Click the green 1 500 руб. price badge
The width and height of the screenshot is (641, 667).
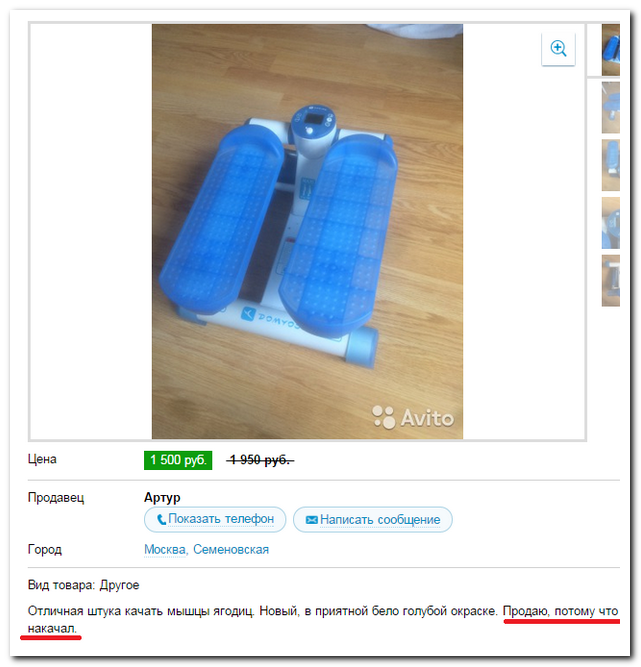178,460
